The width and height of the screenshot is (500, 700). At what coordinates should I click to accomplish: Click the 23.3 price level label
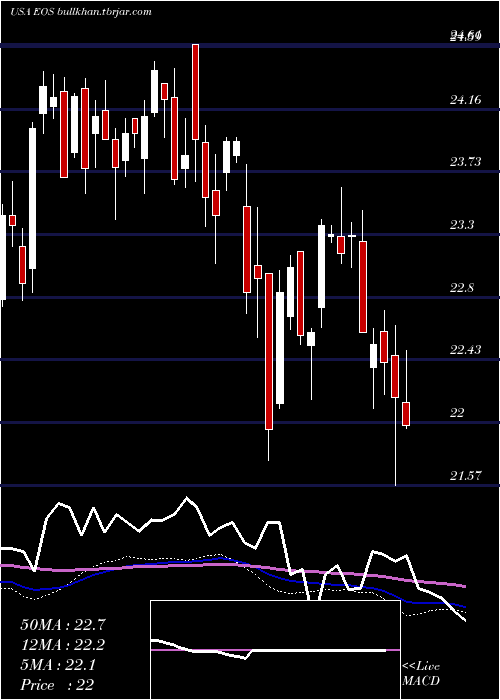[x=462, y=225]
